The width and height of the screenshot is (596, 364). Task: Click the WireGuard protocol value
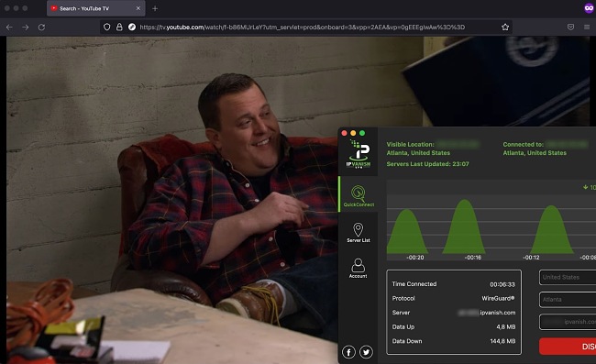[x=498, y=298]
